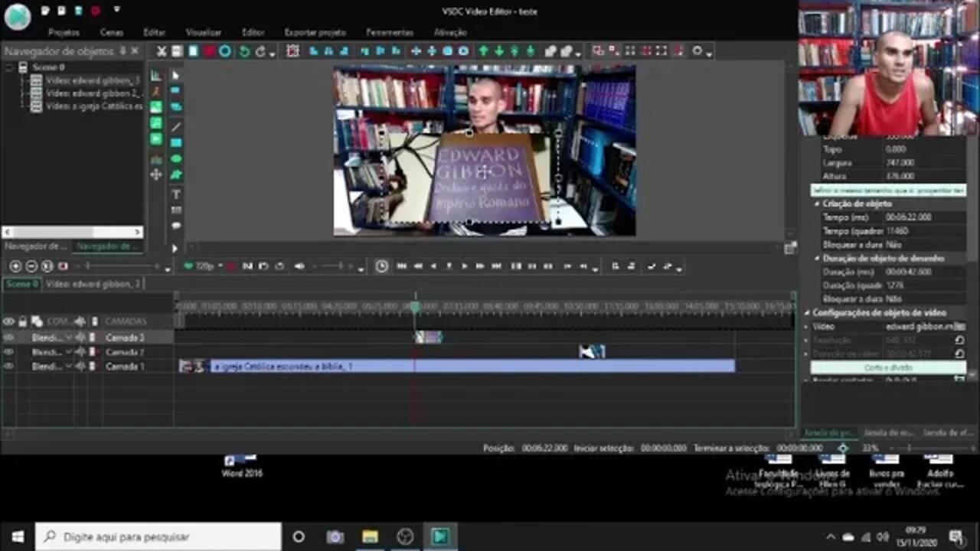Click the clock icon on the playback toolbar

click(381, 266)
